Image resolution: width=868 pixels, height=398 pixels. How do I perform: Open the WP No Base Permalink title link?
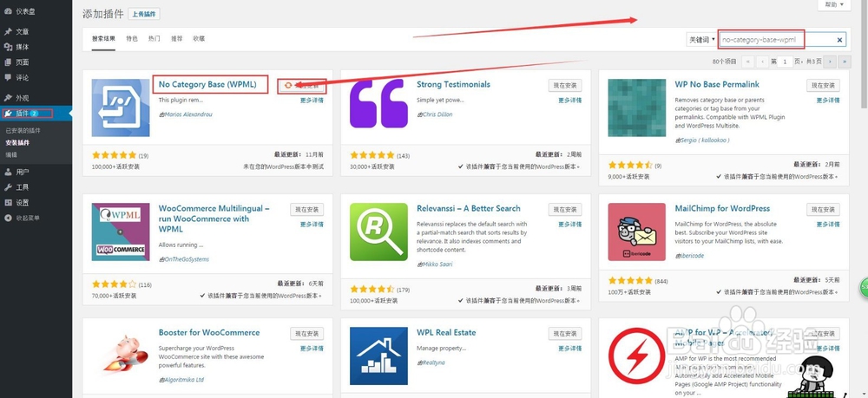click(x=717, y=85)
